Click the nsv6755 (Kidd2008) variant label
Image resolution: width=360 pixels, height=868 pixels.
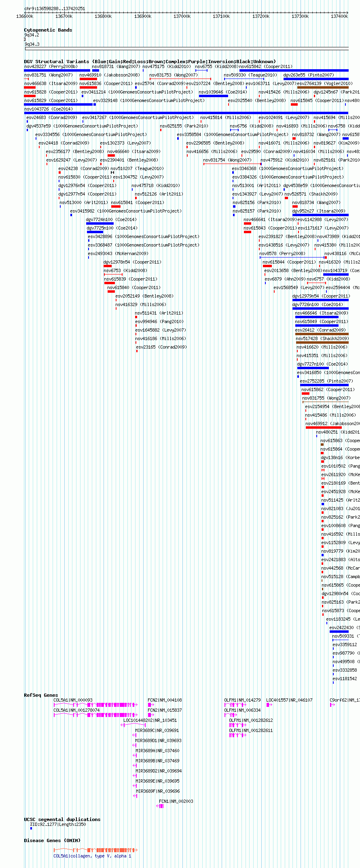[217, 66]
